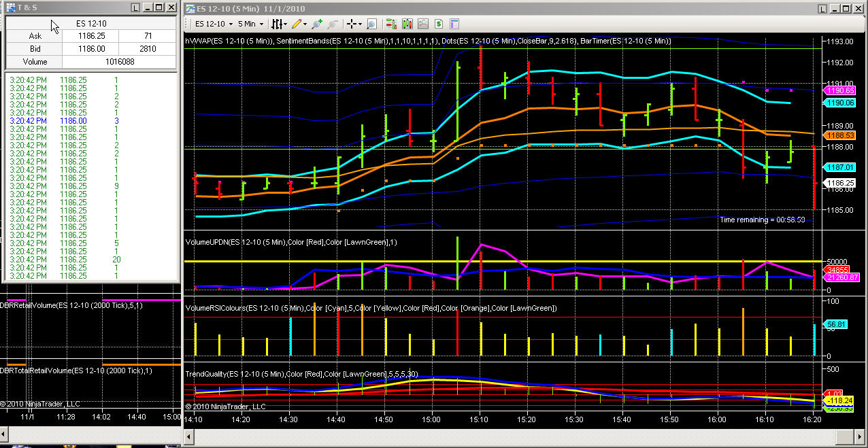Open the 5 Min interval dropdown
The width and height of the screenshot is (868, 448).
pyautogui.click(x=250, y=23)
